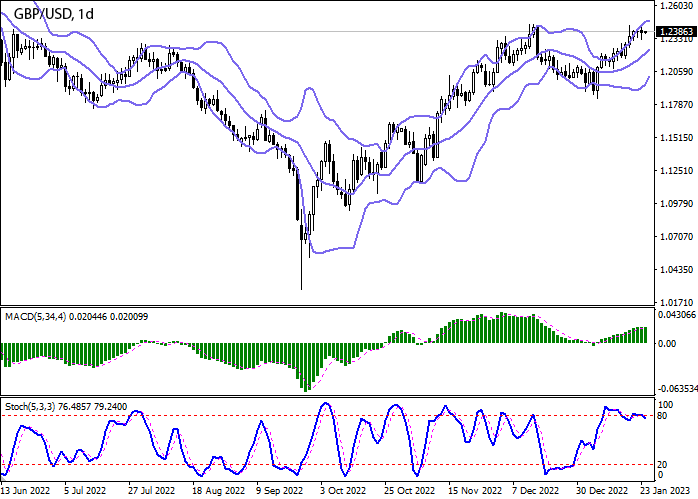The height and width of the screenshot is (499, 698).
Task: Click the Stochastic 20 level label
Action: tap(662, 465)
